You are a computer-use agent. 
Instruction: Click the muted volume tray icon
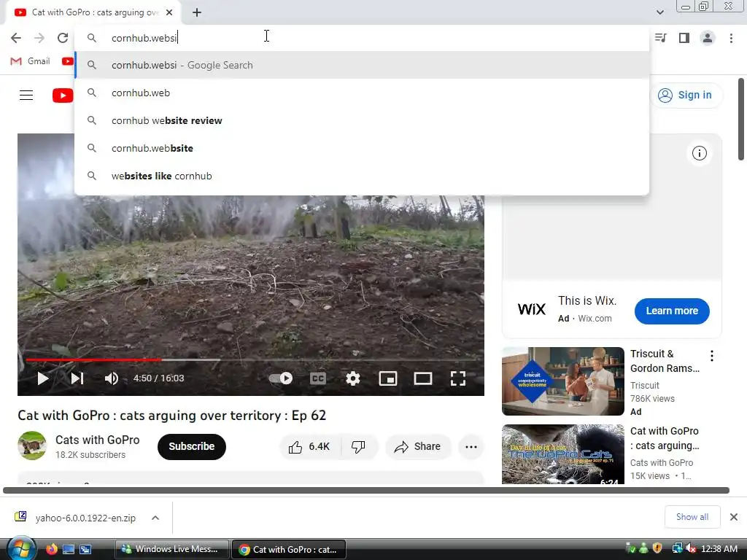(691, 548)
